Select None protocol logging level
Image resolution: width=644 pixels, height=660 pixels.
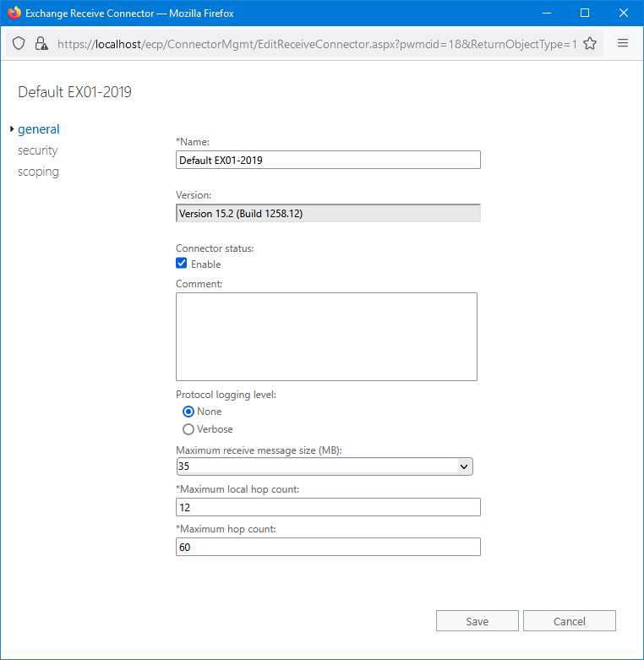click(x=188, y=412)
